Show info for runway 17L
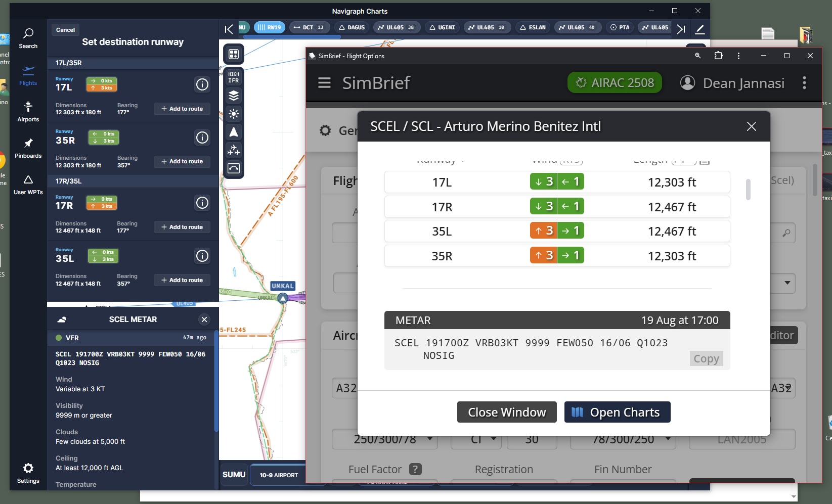 coord(202,84)
